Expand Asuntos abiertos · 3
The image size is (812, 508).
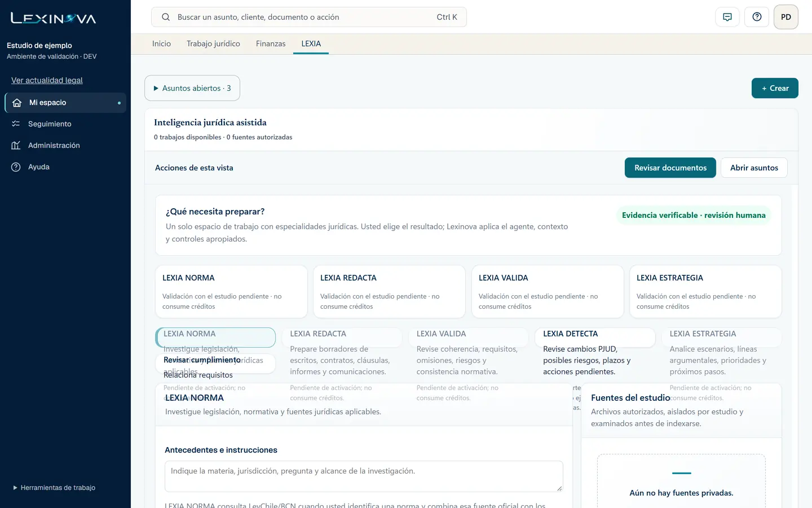[192, 88]
